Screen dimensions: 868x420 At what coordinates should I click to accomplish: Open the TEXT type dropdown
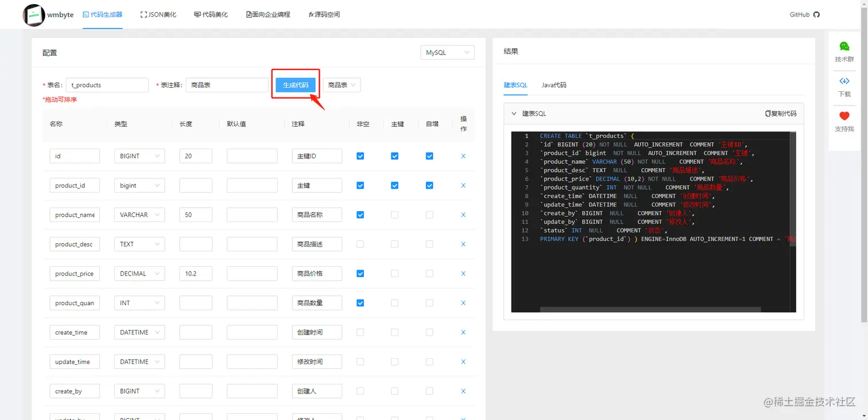pos(139,244)
